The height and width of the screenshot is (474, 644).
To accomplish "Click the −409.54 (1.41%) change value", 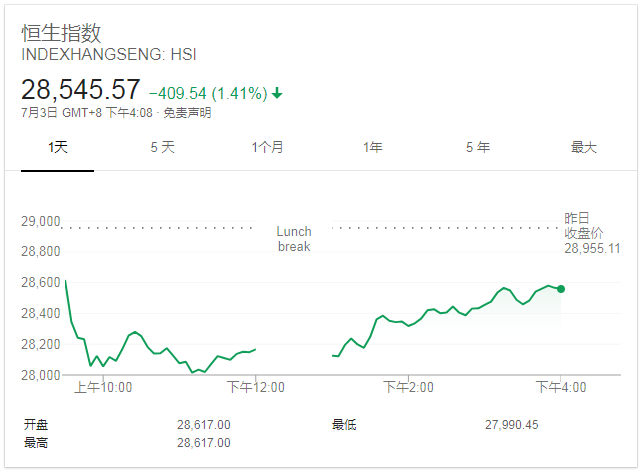I will [x=208, y=94].
